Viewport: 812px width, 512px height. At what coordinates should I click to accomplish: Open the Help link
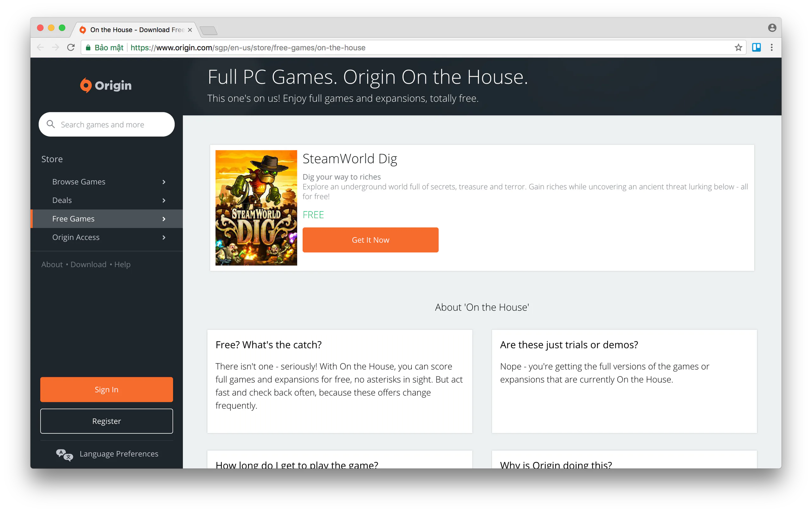pos(122,265)
